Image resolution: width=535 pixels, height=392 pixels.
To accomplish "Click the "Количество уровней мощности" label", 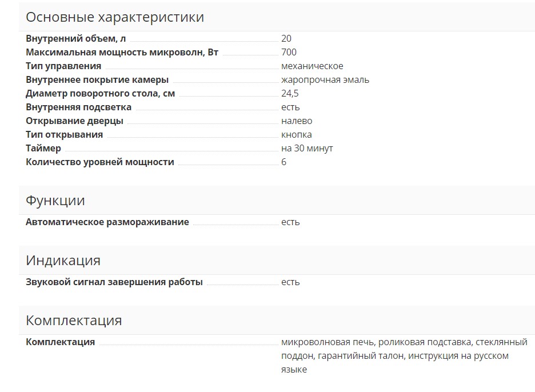I will pos(100,162).
